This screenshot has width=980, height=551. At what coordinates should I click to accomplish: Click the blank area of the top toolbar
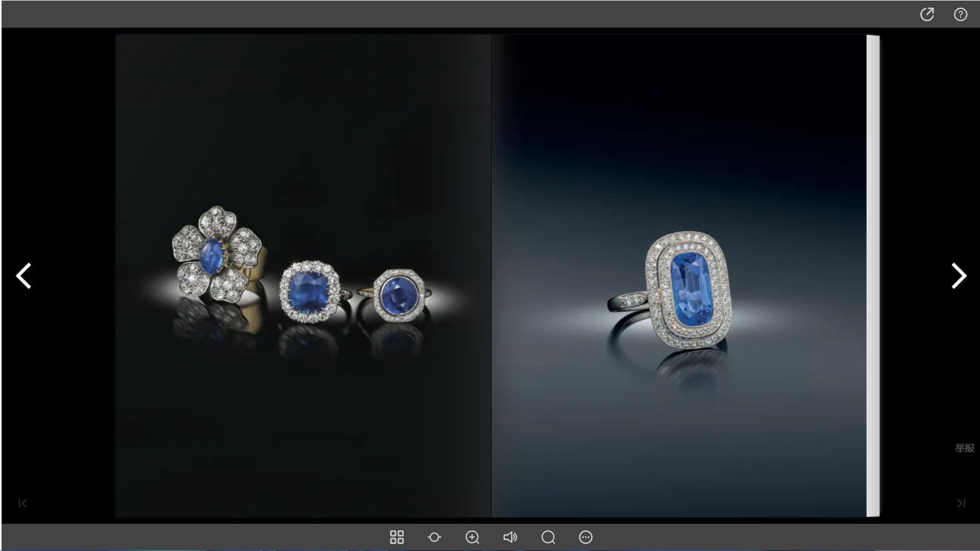point(461,15)
